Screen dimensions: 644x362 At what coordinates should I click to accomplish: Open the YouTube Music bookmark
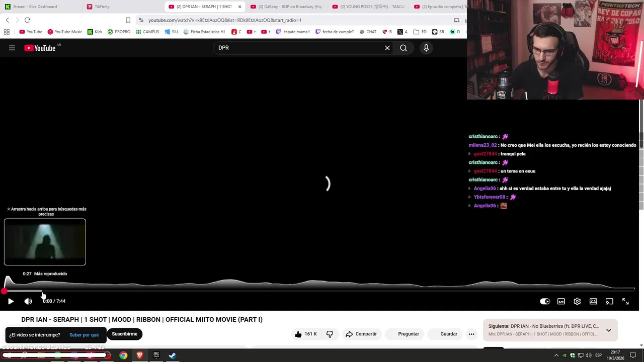click(65, 32)
